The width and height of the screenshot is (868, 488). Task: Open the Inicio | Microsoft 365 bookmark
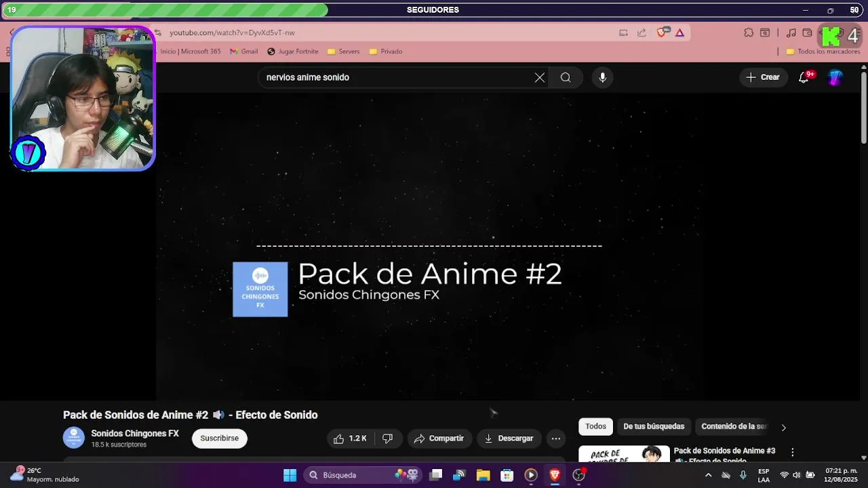(x=191, y=52)
